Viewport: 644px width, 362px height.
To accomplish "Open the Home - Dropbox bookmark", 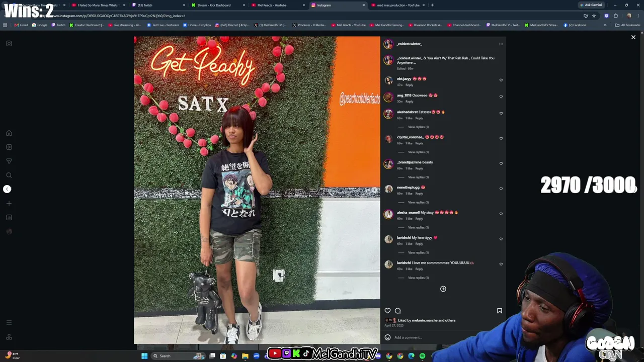I will click(x=197, y=25).
